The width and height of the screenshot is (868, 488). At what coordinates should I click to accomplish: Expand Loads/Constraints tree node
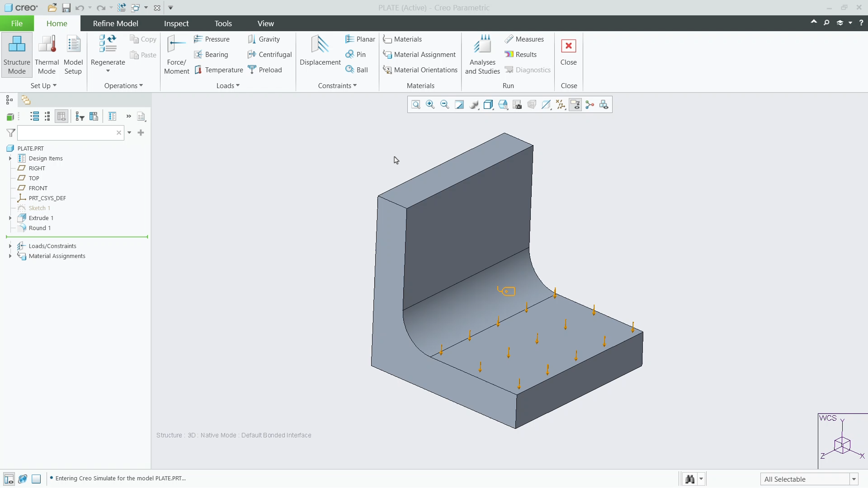10,246
